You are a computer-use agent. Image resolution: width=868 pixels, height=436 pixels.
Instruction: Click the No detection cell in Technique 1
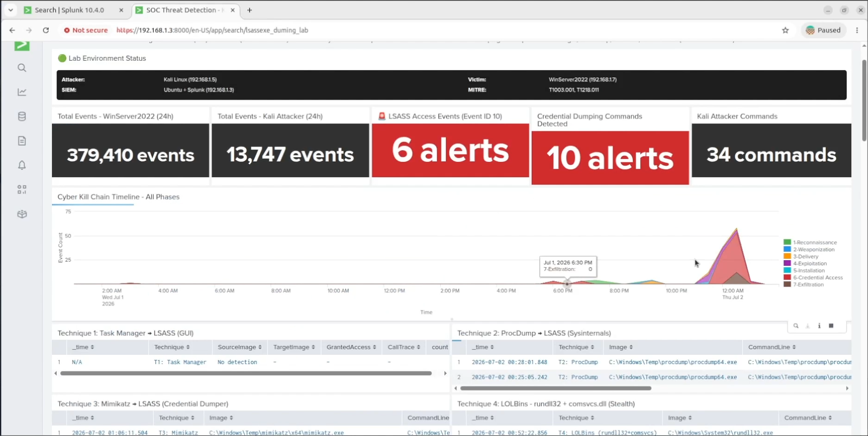237,362
